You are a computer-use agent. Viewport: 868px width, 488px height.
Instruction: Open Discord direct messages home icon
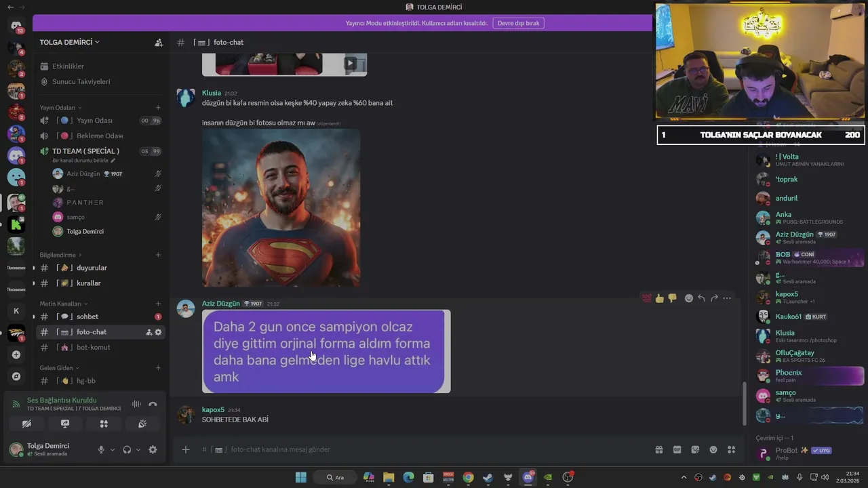pos(16,26)
